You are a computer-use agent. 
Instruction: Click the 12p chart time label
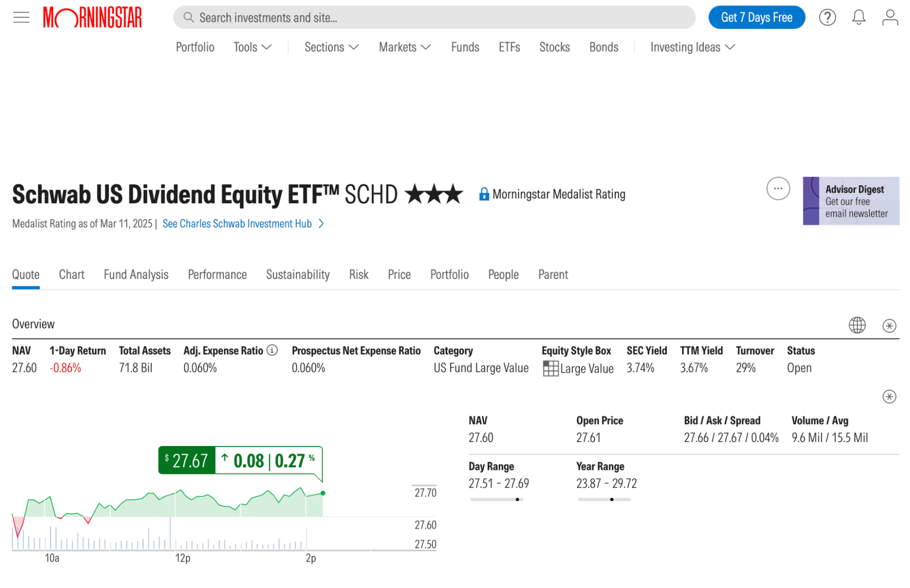pos(183,558)
